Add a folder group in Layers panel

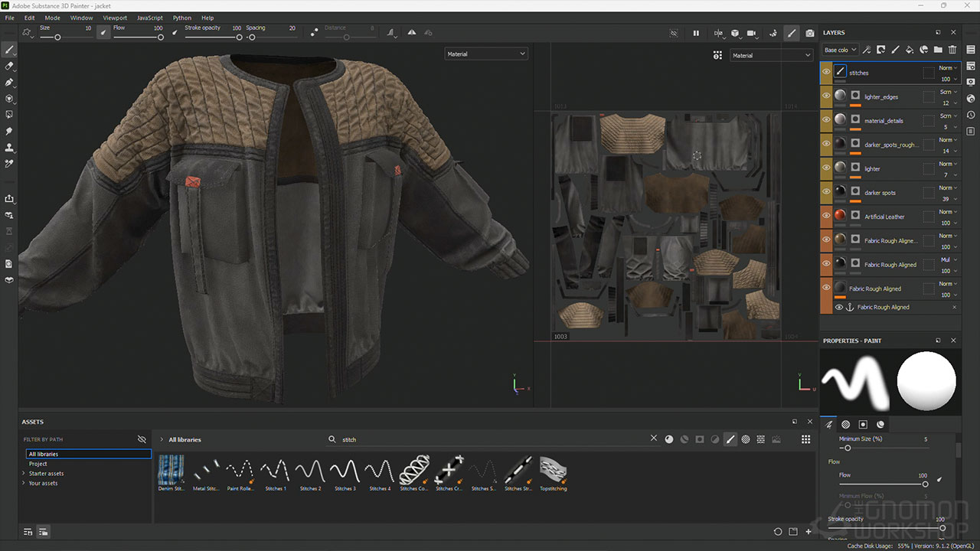938,51
